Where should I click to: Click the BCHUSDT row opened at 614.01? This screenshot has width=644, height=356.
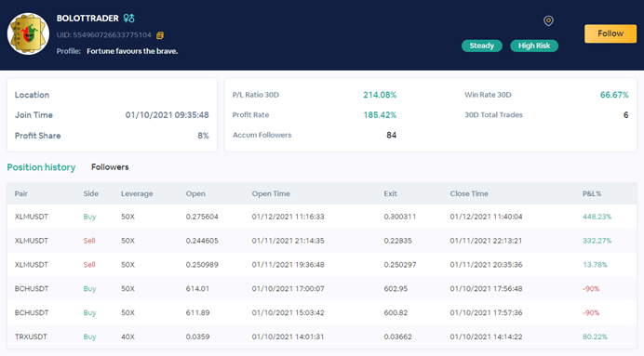pos(322,289)
